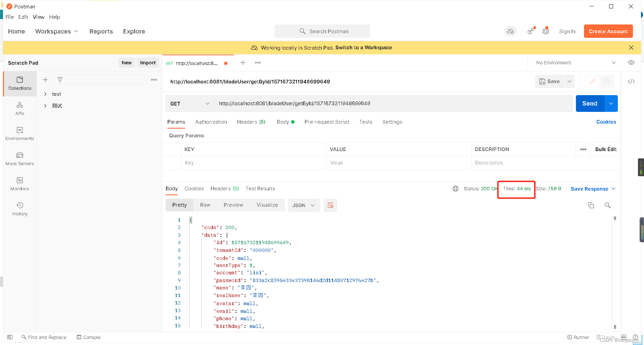Search within the response body
The width and height of the screenshot is (644, 345).
coord(608,205)
